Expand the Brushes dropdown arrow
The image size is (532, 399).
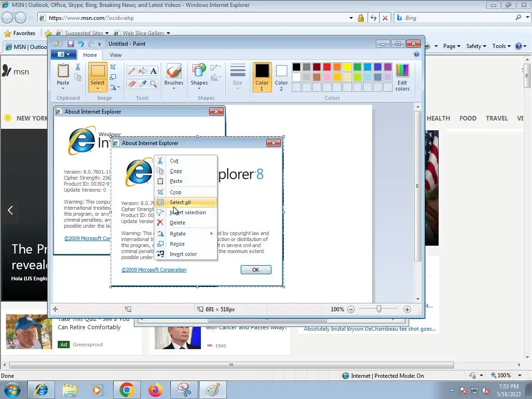[174, 89]
